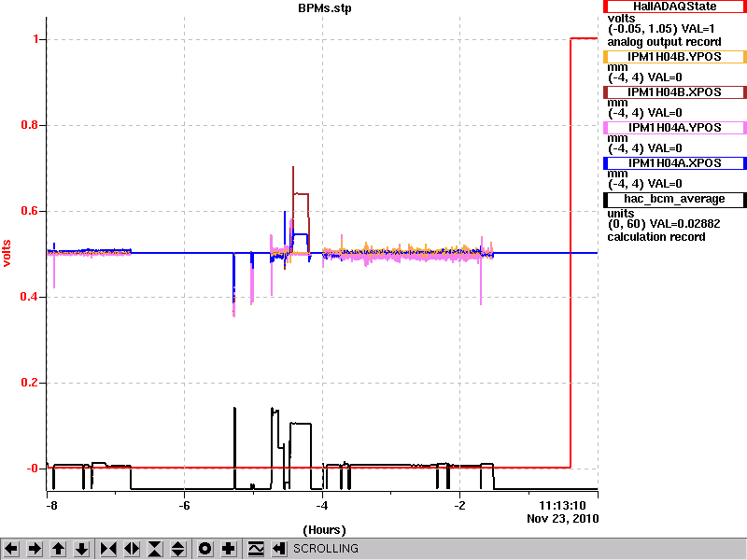Select the HallADAQState curve legend
Image resolution: width=747 pixels, height=560 pixels.
(674, 7)
